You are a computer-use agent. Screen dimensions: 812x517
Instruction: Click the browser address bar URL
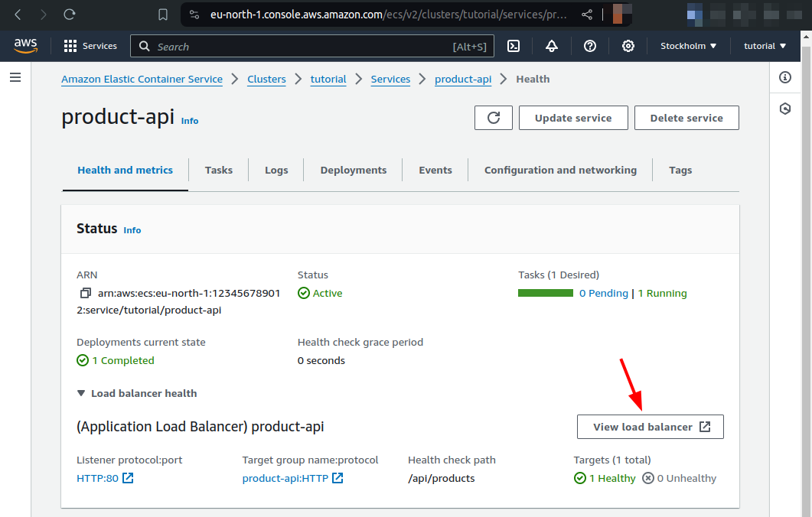(x=388, y=15)
